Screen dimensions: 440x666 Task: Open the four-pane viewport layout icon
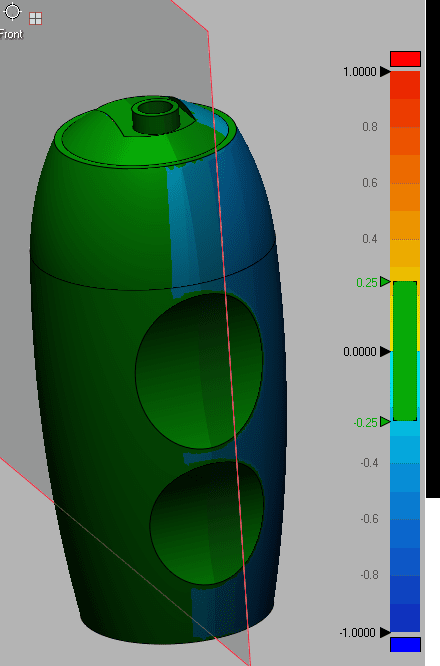point(36,19)
